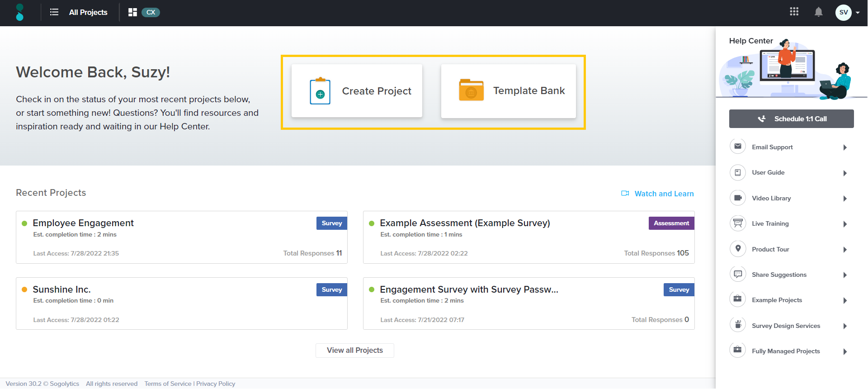This screenshot has height=389, width=868.
Task: Open Example Assessment (Example Survey) project
Action: tap(465, 223)
